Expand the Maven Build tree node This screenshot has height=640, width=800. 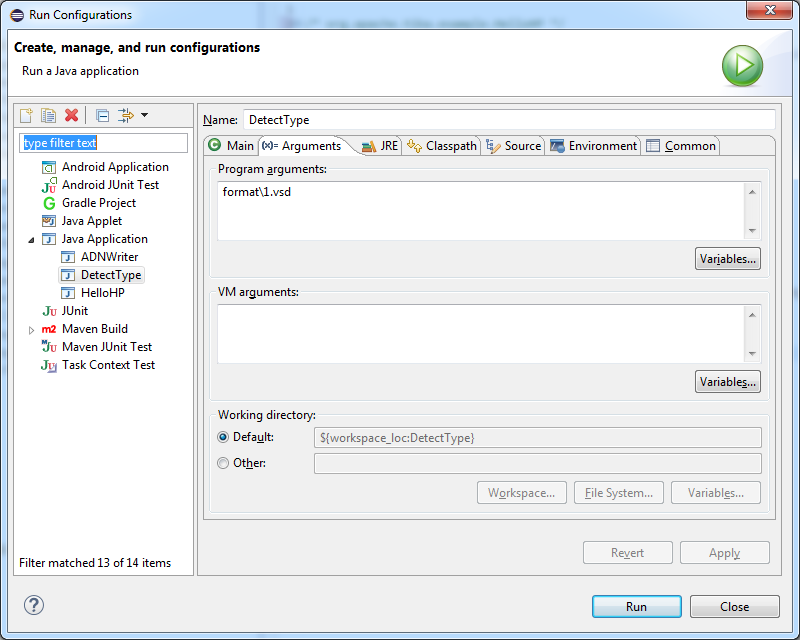[31, 330]
